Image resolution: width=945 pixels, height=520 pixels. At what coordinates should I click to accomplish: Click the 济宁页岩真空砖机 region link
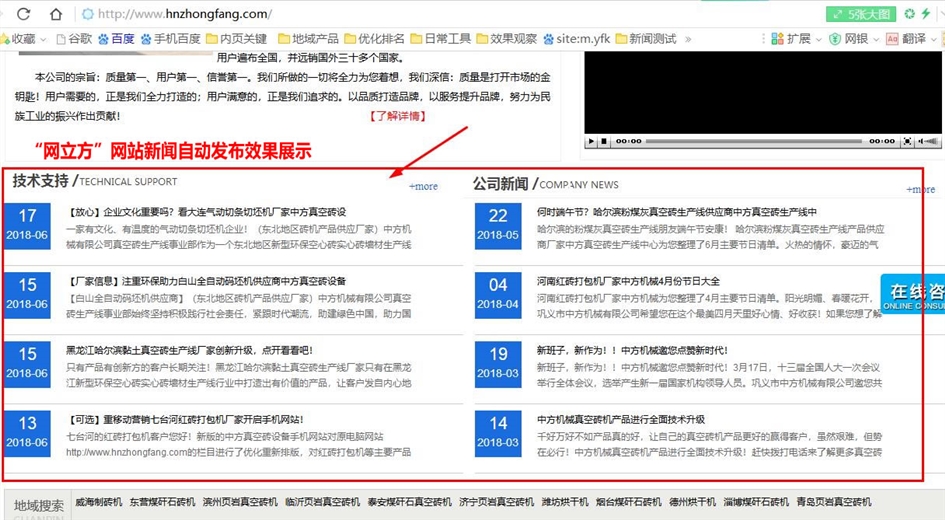pyautogui.click(x=497, y=502)
